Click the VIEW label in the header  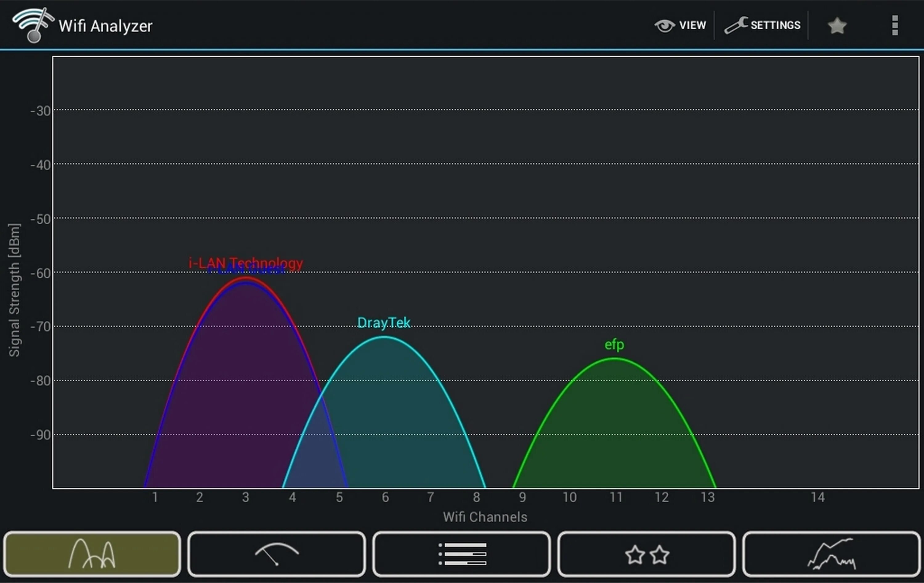pos(692,25)
